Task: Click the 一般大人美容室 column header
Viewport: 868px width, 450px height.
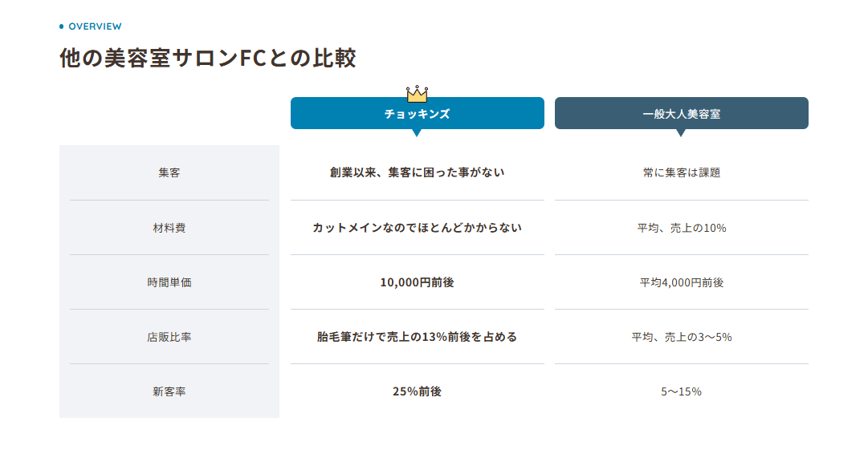Action: 681,113
